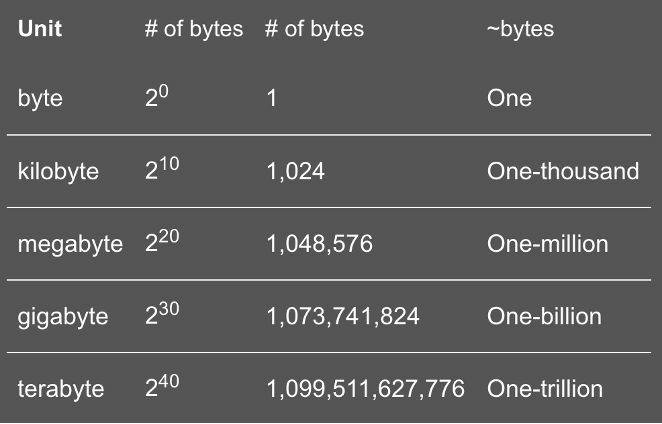662x424 pixels.
Task: Click the 'One-thousand' cell
Action: [563, 171]
